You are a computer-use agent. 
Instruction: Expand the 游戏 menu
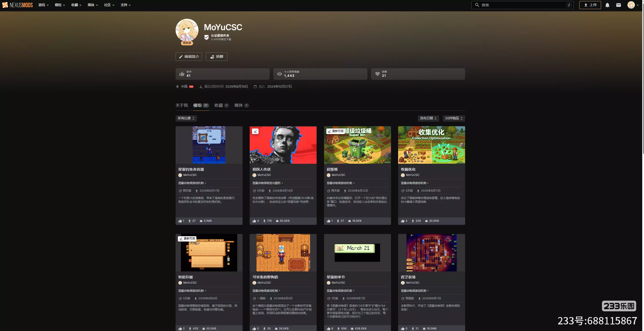pos(43,5)
